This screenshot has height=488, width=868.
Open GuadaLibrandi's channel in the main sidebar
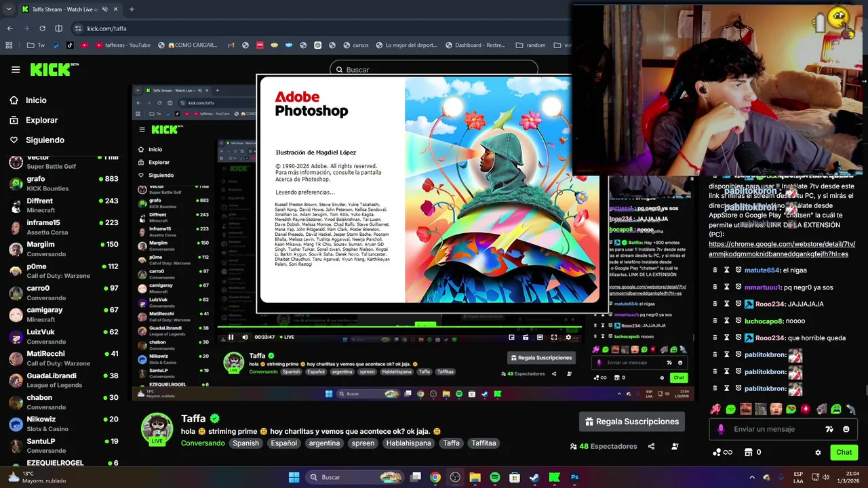[x=64, y=380]
